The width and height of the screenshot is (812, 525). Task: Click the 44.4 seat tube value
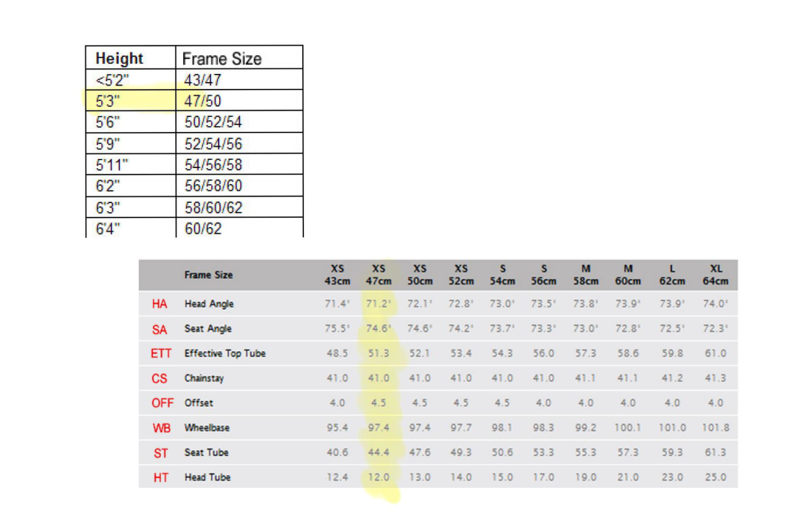(378, 452)
